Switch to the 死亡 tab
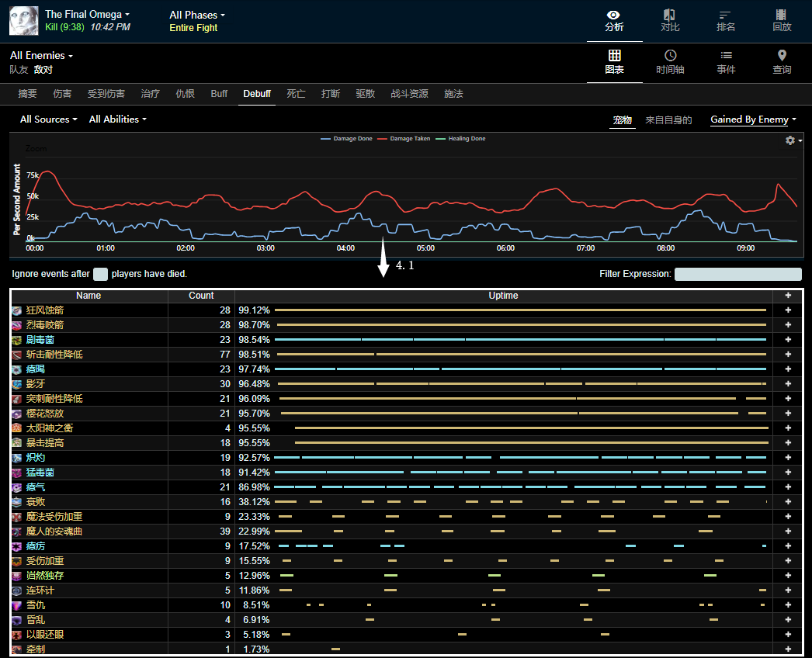The height and width of the screenshot is (658, 812). pyautogui.click(x=296, y=94)
